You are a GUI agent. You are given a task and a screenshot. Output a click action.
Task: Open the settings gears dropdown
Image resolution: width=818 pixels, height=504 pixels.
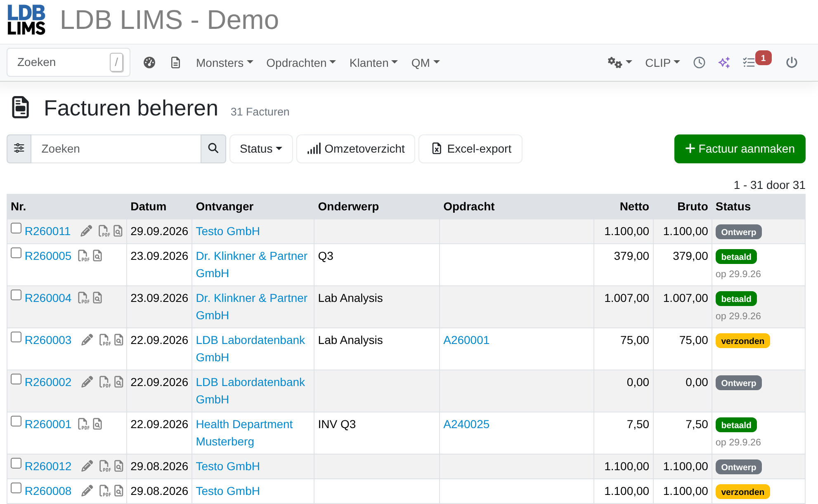[619, 63]
